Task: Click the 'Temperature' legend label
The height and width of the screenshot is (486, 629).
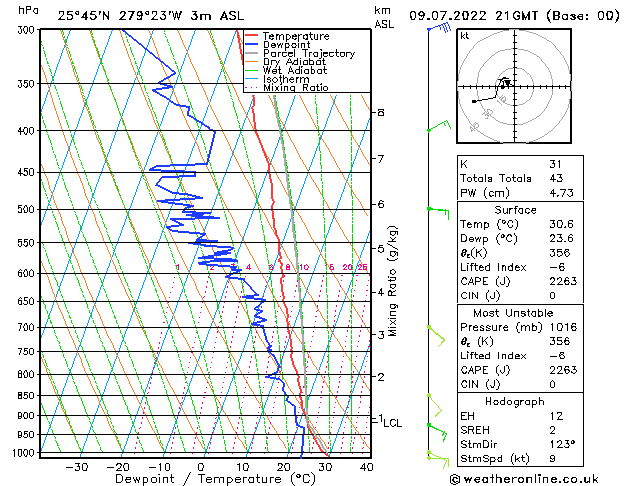Action: pyautogui.click(x=296, y=36)
